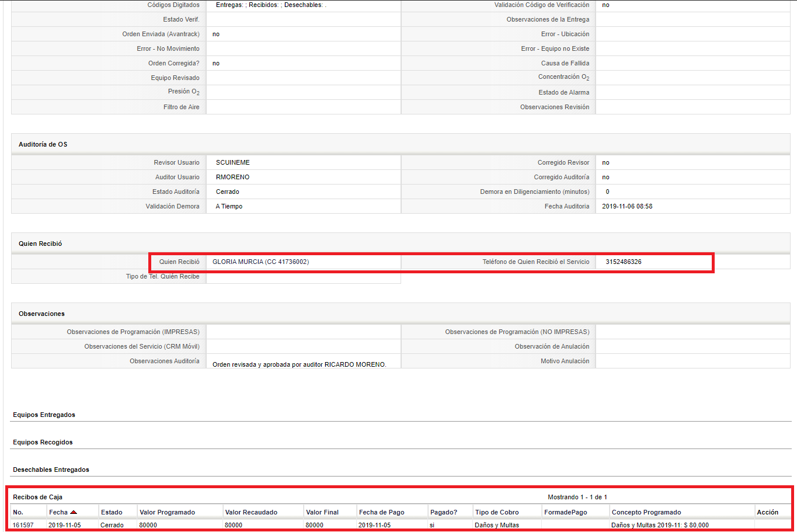
Task: Click 80000 under Valor Final
Action: 315,525
